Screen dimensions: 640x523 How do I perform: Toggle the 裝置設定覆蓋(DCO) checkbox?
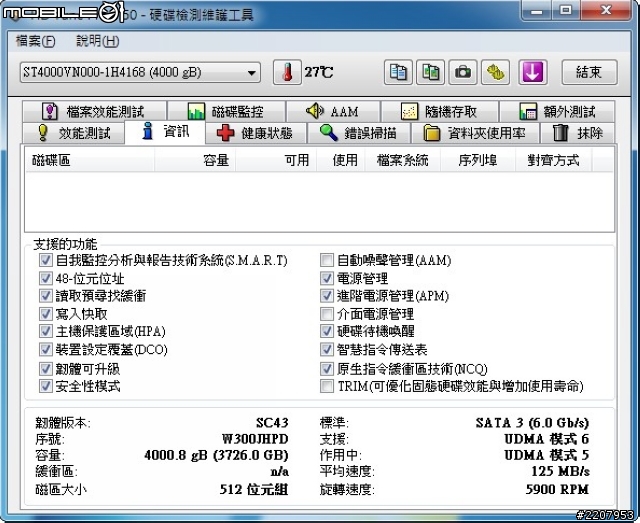45,349
